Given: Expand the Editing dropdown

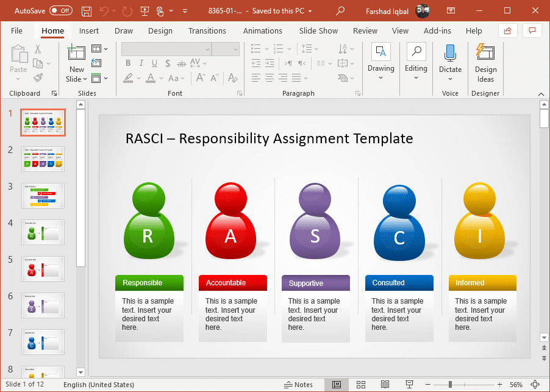Looking at the screenshot, I should pos(416,77).
